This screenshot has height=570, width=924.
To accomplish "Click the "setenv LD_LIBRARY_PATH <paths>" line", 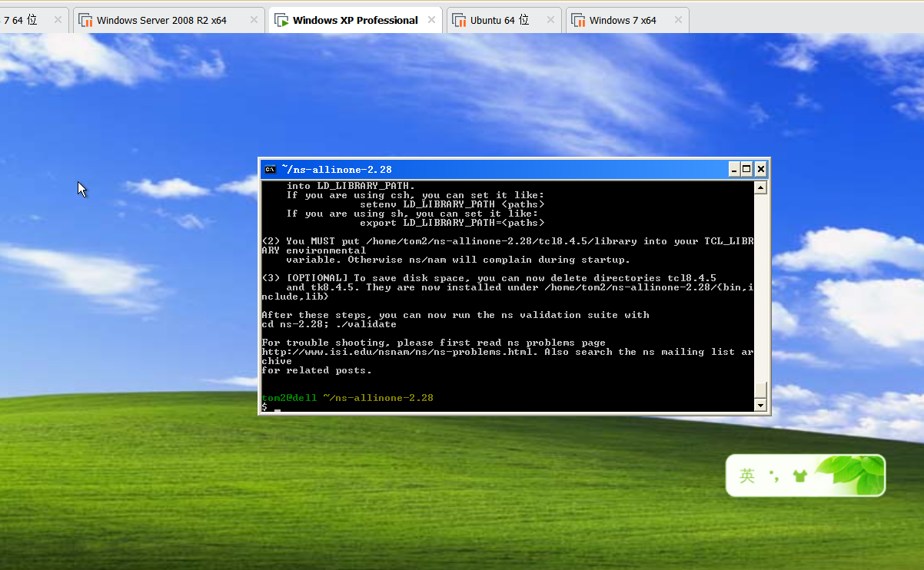I will 452,204.
